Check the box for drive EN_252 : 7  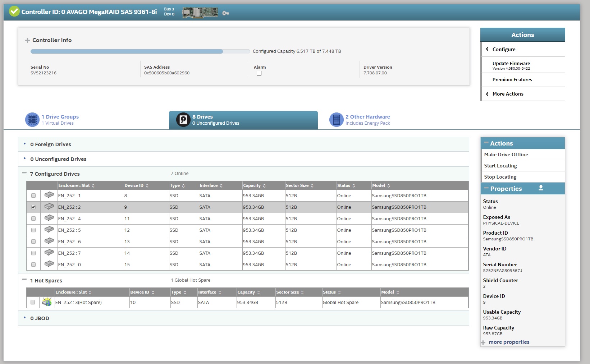[33, 253]
